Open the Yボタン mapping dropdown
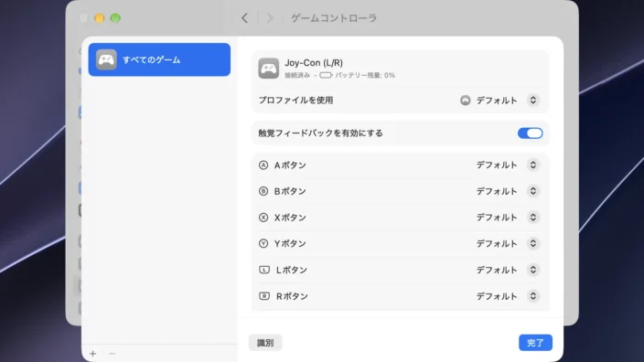Image resolution: width=644 pixels, height=362 pixels. tap(533, 243)
